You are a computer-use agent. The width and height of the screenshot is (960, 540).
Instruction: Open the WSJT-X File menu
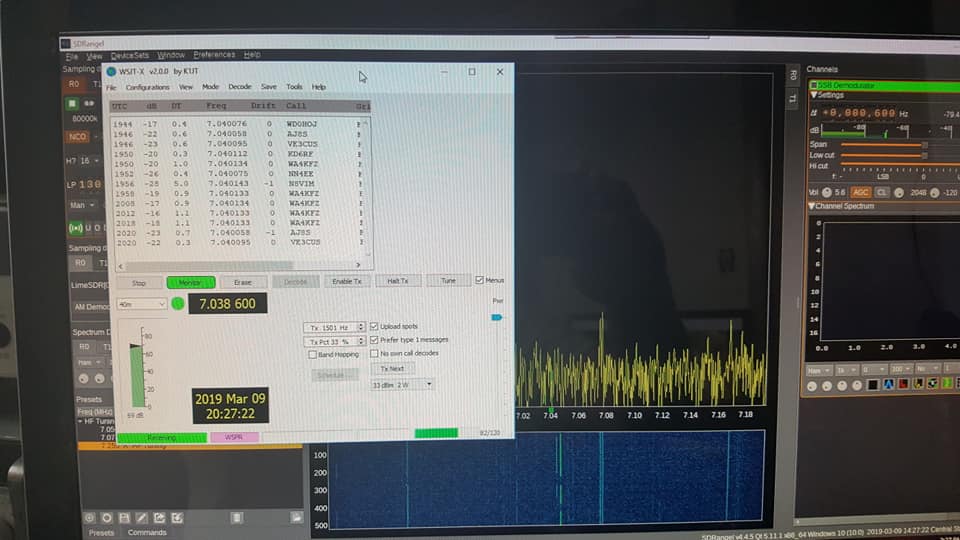[x=111, y=88]
